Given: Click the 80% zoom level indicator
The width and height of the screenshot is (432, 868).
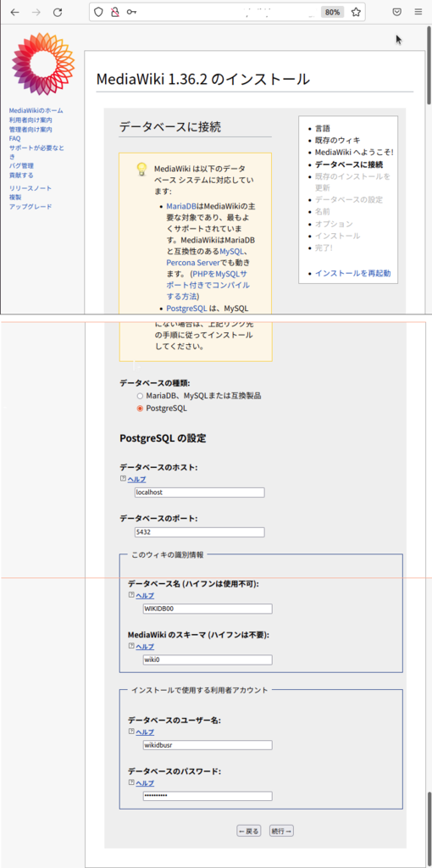Looking at the screenshot, I should click(x=332, y=12).
